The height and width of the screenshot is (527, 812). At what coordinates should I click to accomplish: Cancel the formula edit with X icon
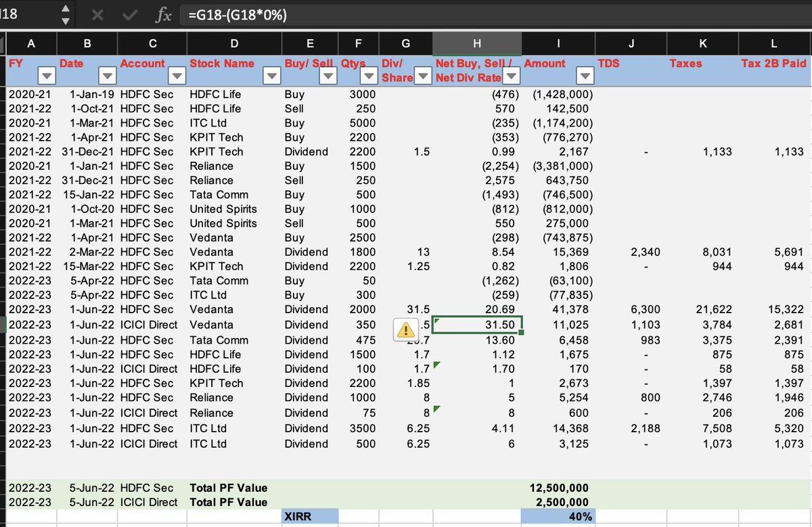(x=98, y=15)
